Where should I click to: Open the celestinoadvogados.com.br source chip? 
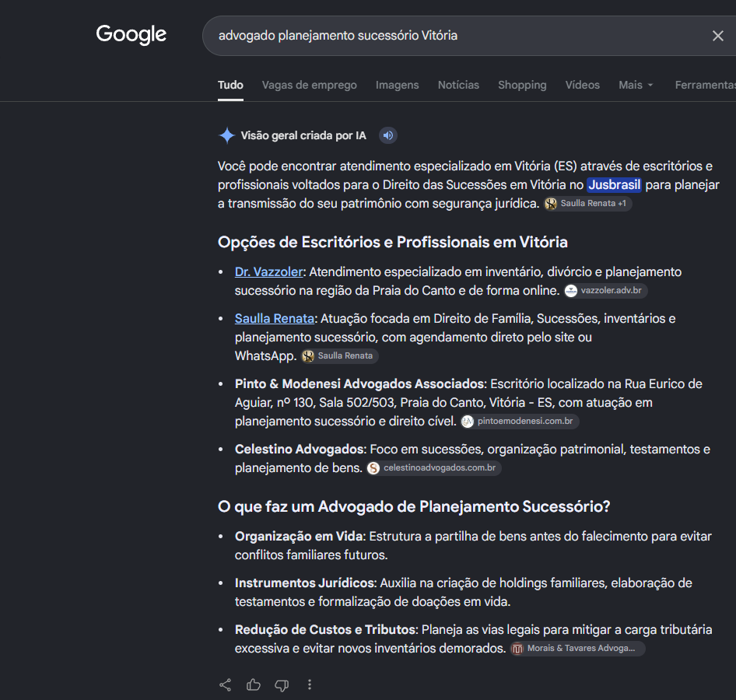[x=433, y=467]
